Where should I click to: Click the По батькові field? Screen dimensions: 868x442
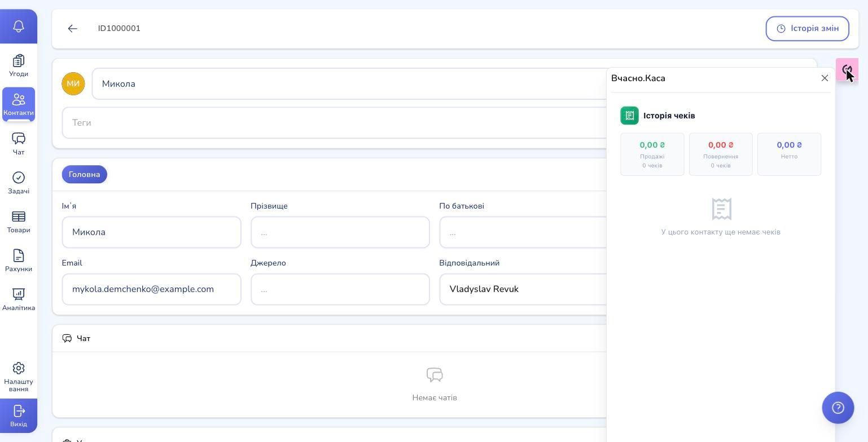[x=523, y=232]
